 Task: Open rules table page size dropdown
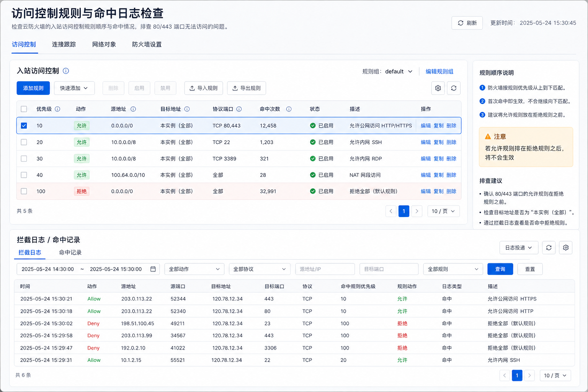click(443, 211)
